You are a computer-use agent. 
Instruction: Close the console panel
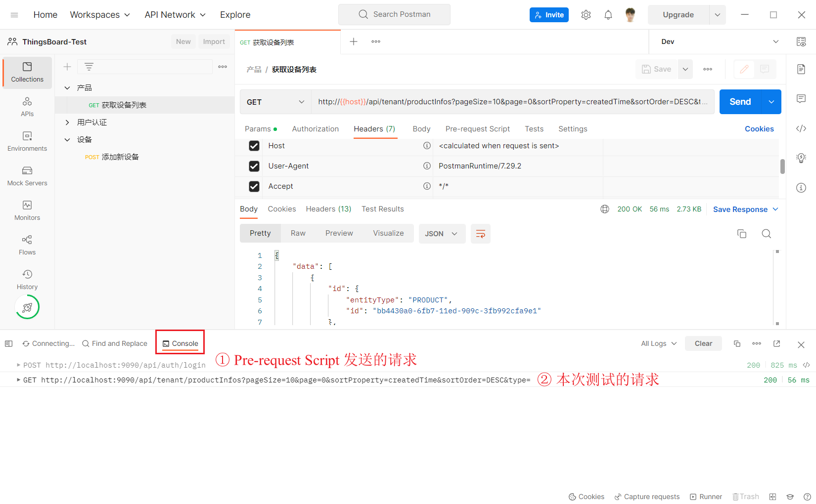pos(801,345)
